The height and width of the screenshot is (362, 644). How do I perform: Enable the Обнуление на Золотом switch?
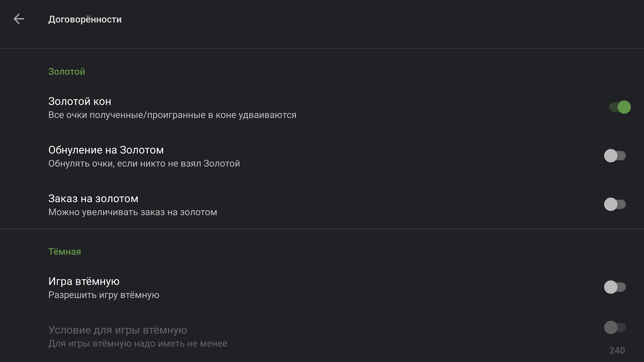click(x=615, y=156)
